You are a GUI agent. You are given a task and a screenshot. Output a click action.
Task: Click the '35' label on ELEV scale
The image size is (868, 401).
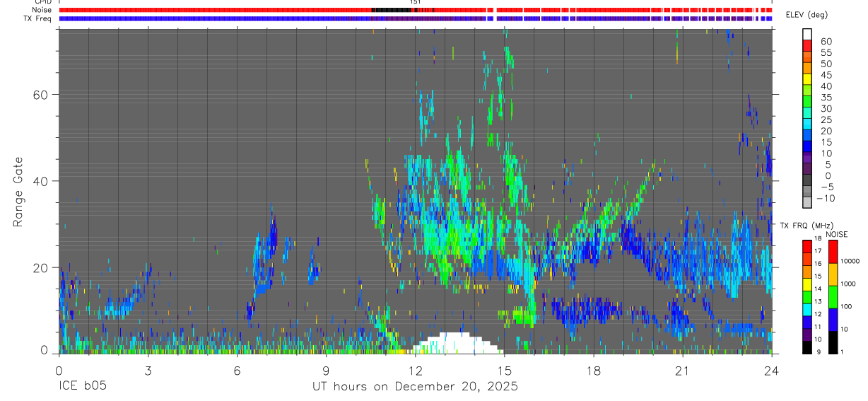click(x=825, y=97)
